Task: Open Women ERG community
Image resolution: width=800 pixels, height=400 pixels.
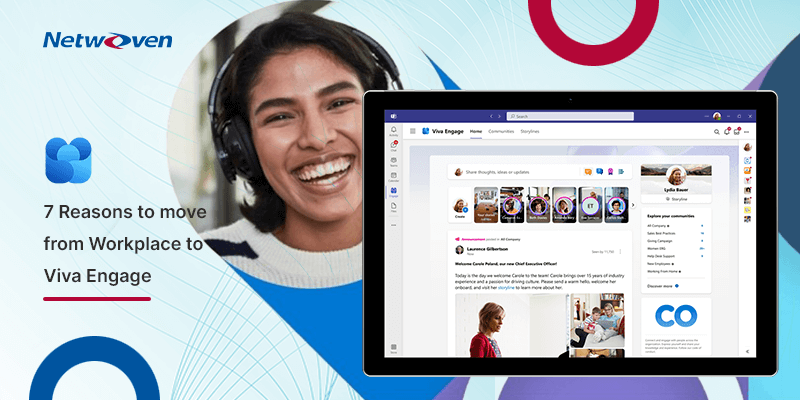Action: pos(655,248)
